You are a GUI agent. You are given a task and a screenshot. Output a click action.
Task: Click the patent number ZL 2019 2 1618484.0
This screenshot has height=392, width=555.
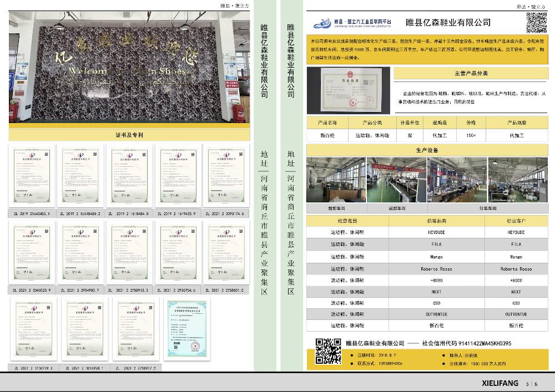129,214
